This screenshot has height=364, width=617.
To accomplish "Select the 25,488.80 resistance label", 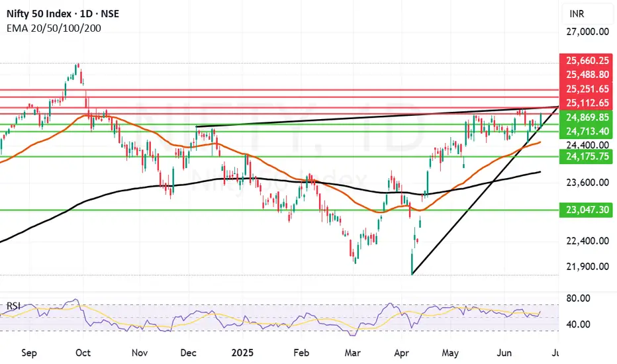I will pyautogui.click(x=587, y=75).
